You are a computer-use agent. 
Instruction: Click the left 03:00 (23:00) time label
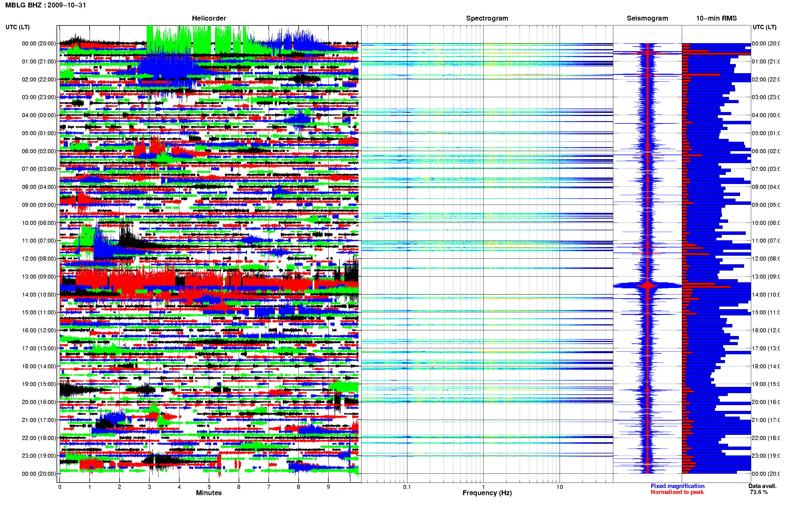click(39, 97)
